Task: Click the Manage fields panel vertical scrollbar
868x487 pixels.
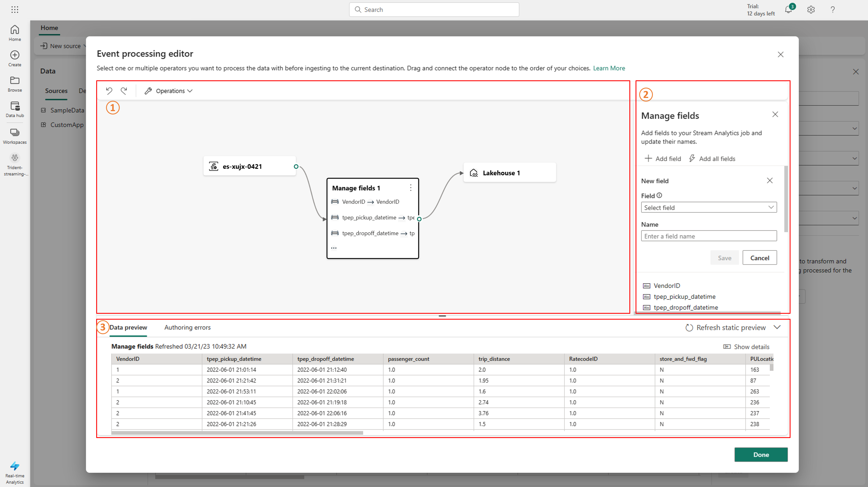Action: click(x=786, y=199)
